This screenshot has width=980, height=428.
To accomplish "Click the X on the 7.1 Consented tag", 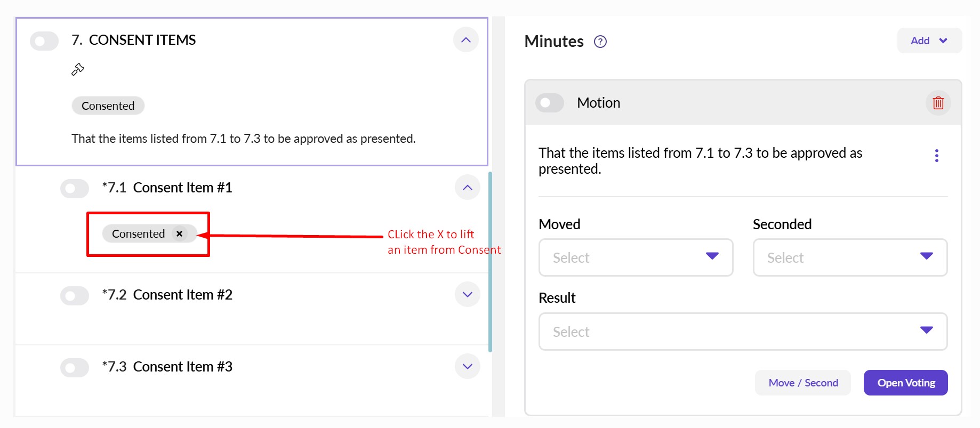I will pyautogui.click(x=180, y=234).
